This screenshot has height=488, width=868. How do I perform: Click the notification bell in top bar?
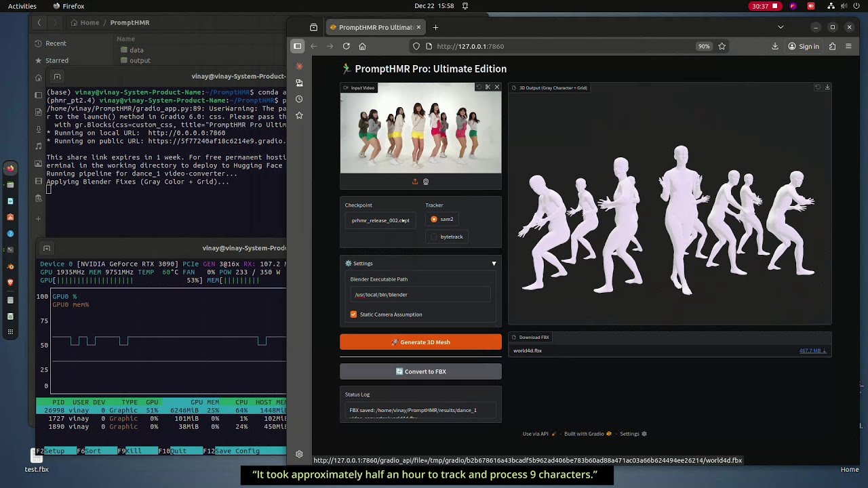click(x=465, y=6)
